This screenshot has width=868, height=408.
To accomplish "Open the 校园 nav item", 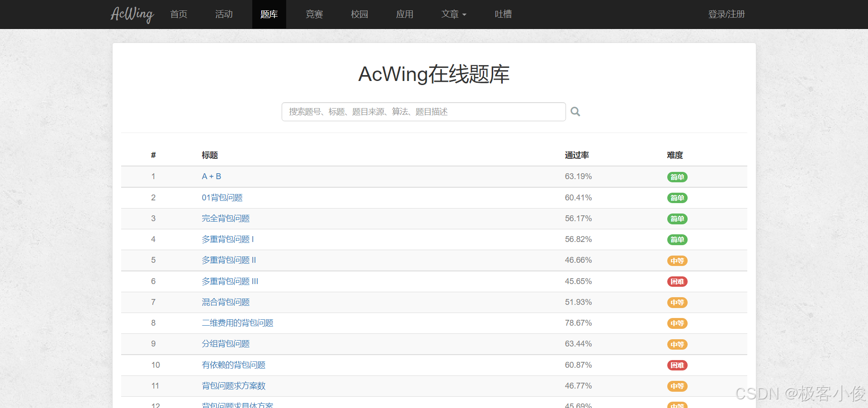I will 359,14.
